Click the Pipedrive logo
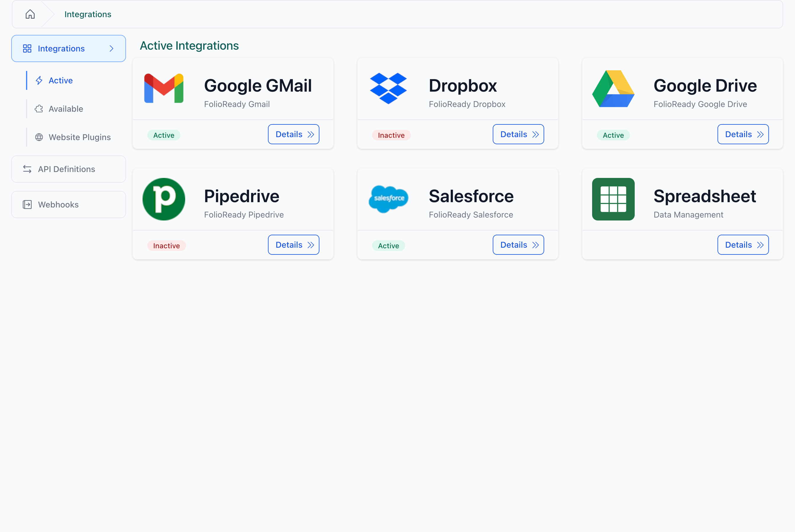 164,199
